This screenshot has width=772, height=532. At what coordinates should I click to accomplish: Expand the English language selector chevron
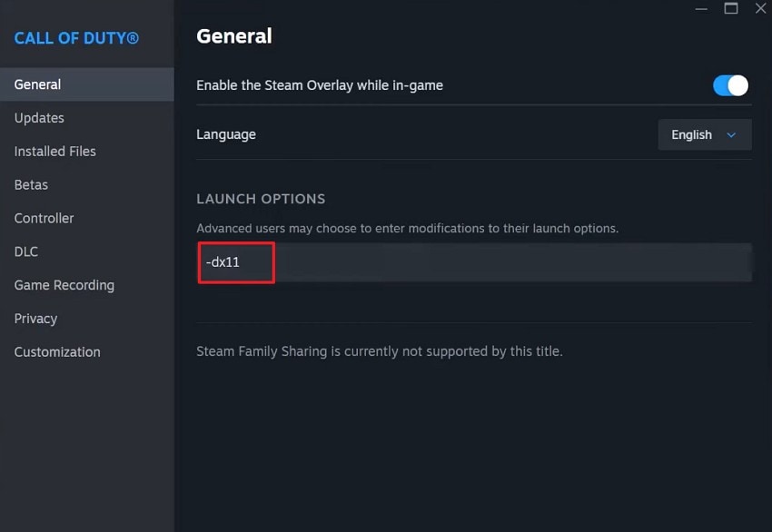point(733,134)
